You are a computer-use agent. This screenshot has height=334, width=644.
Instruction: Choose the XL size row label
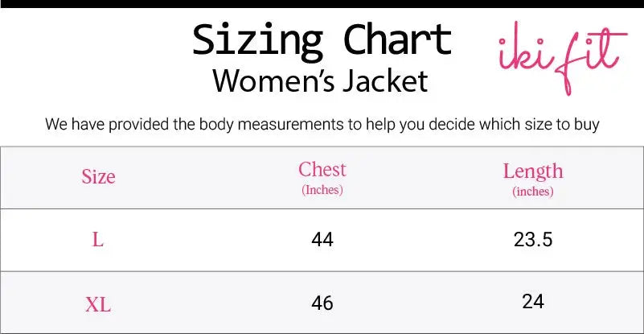click(x=98, y=305)
